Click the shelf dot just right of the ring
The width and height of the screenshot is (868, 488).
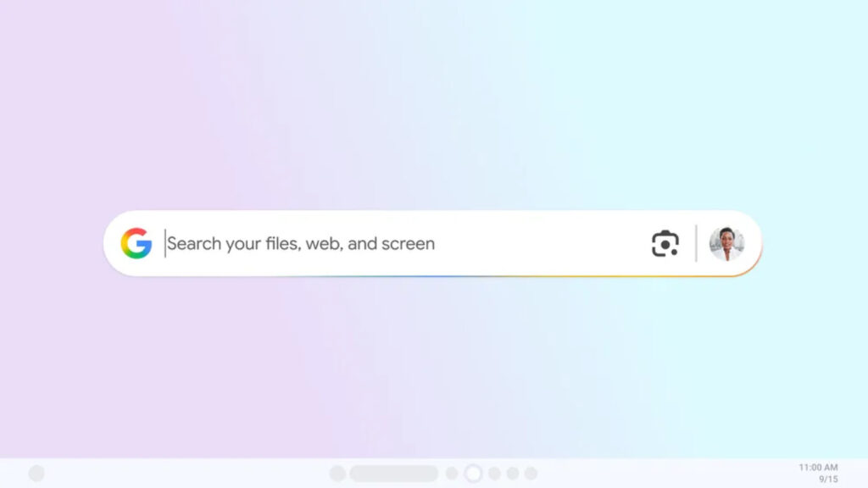pos(494,474)
